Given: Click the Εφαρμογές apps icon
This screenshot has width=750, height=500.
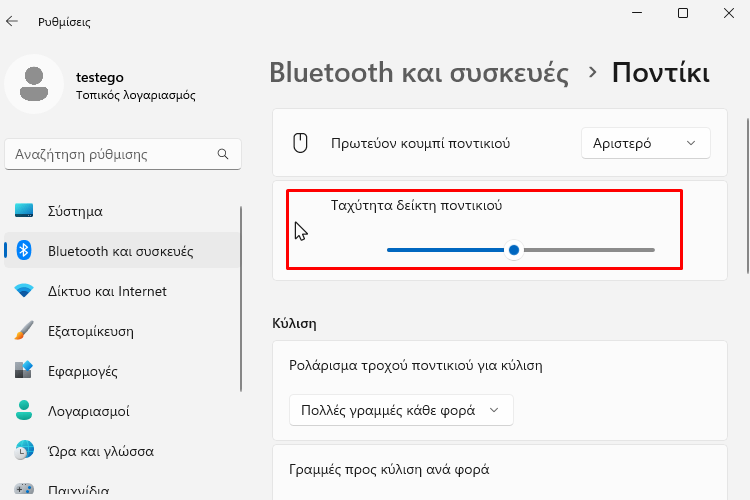Looking at the screenshot, I should click(24, 370).
